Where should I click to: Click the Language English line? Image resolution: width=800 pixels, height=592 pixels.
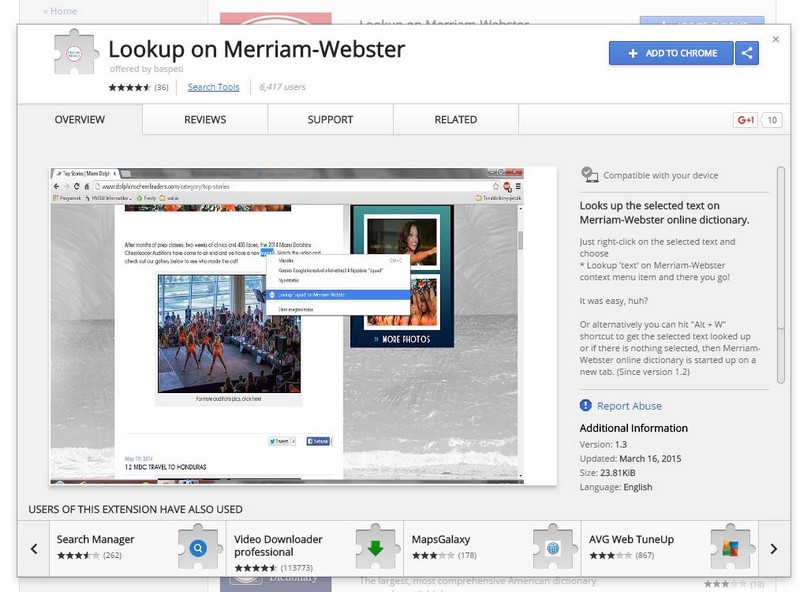616,487
